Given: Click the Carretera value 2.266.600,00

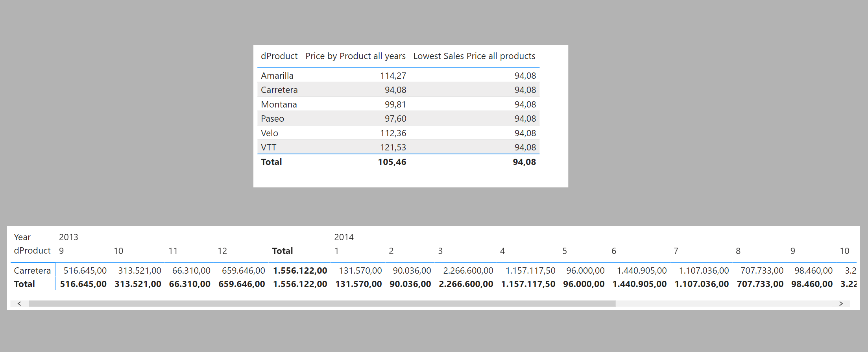Looking at the screenshot, I should pyautogui.click(x=468, y=270).
